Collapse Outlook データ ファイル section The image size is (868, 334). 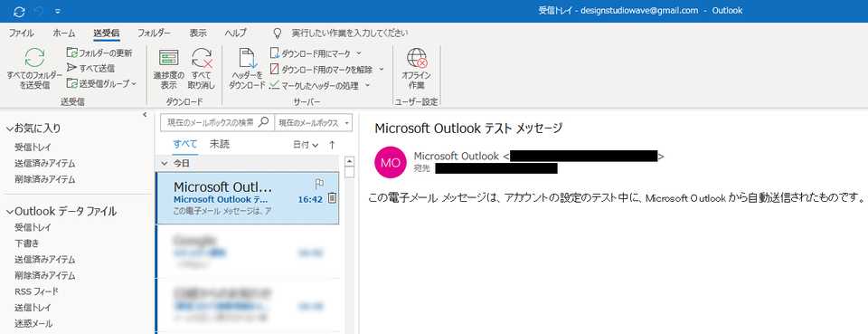[x=10, y=211]
